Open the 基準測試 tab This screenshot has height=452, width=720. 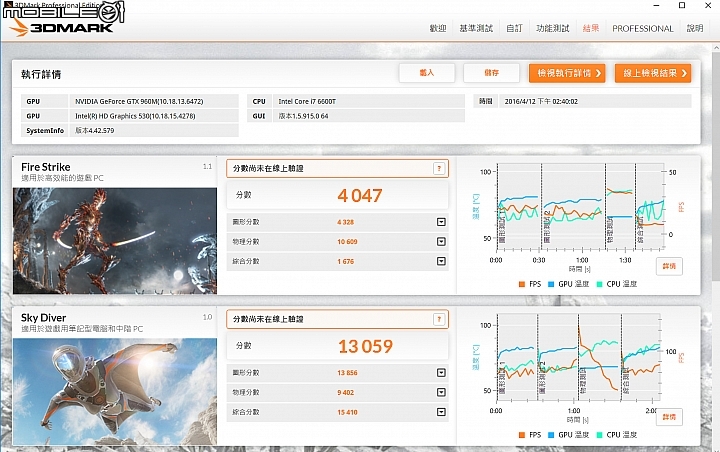(476, 28)
